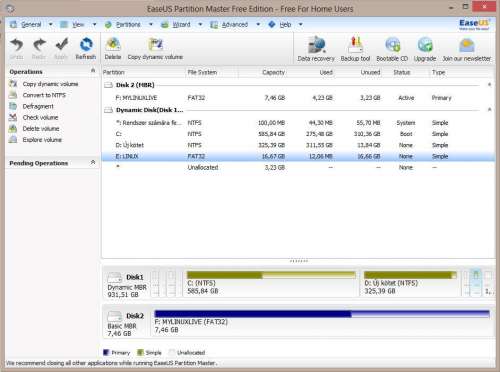Open the Help menu
Viewport: 500px width, 372px height.
point(285,24)
